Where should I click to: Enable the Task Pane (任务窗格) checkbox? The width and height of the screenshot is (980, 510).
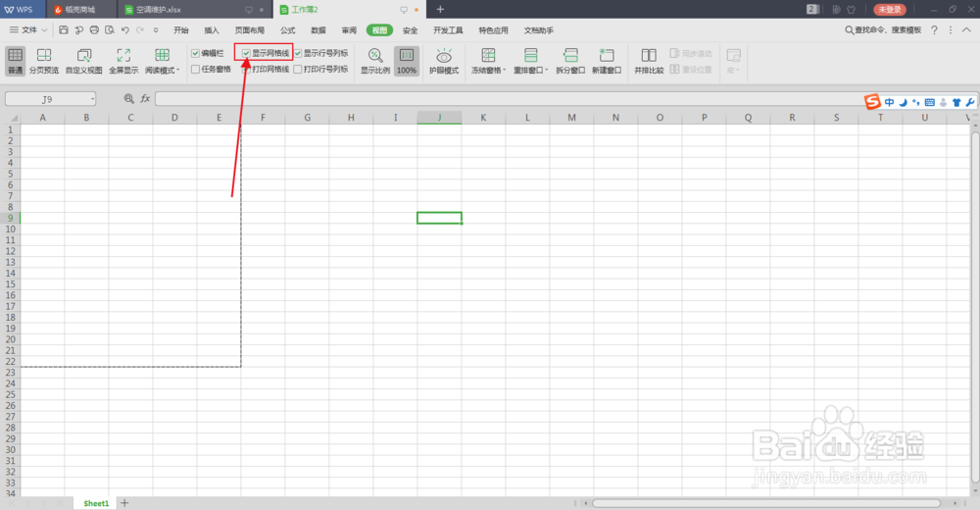(x=196, y=70)
